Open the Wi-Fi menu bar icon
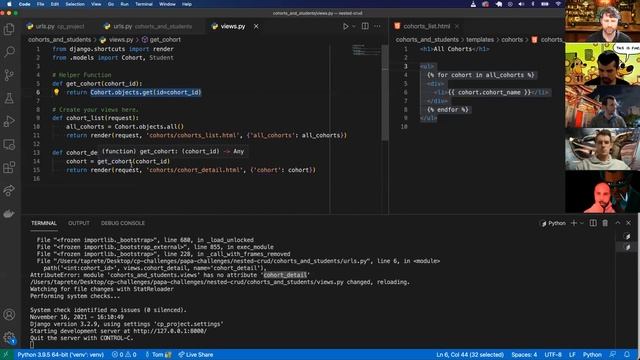This screenshot has height=360, width=640. click(x=558, y=4)
